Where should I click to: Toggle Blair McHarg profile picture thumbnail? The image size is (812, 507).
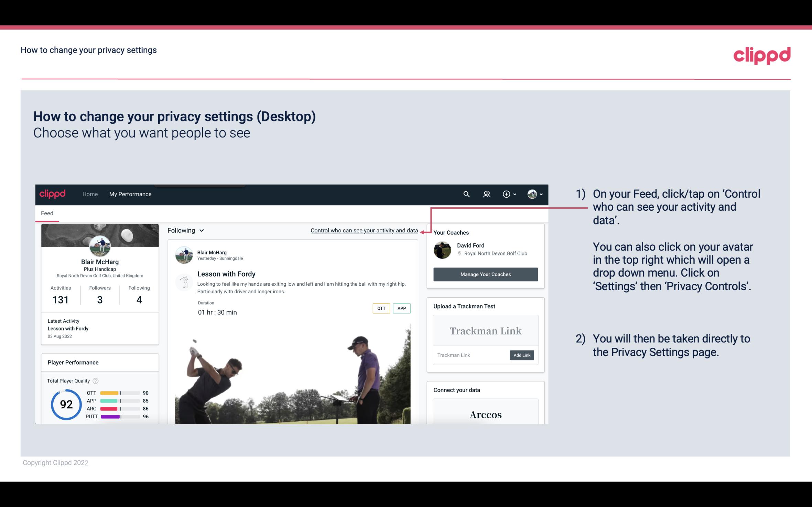(x=100, y=246)
